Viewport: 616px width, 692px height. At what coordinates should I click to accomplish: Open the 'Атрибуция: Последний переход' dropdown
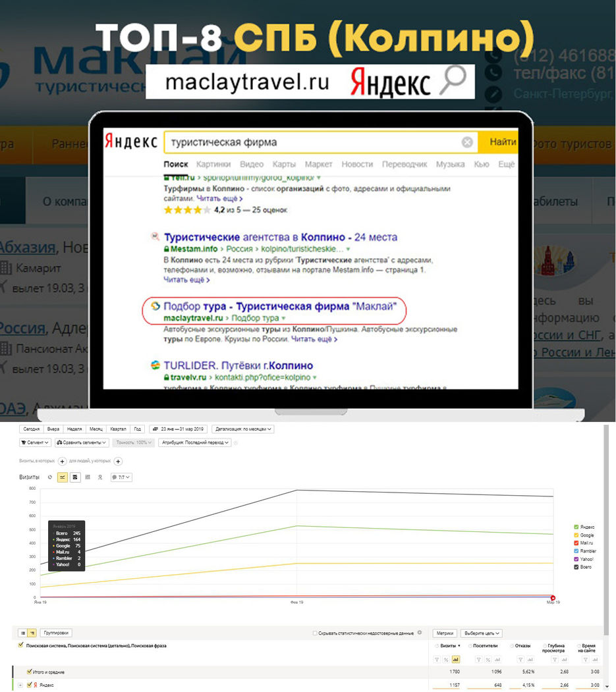click(195, 442)
